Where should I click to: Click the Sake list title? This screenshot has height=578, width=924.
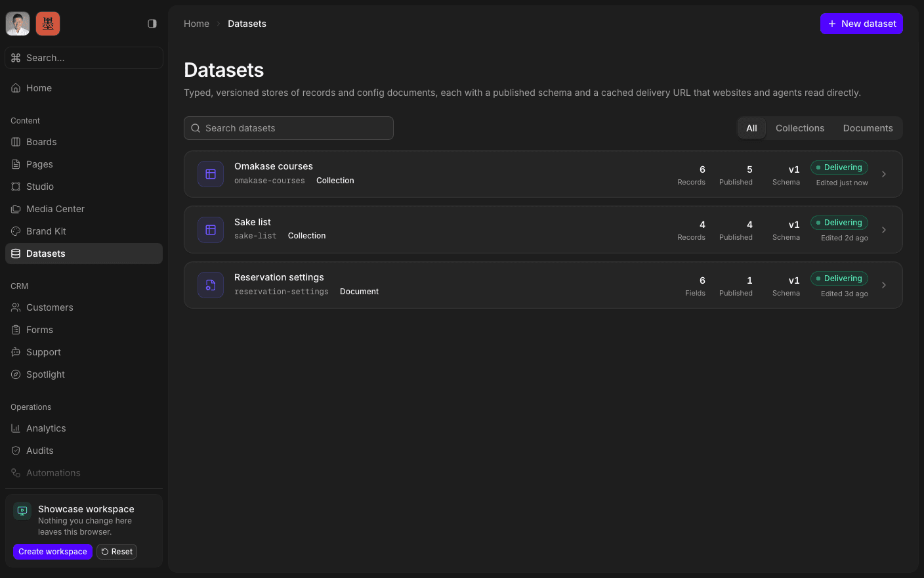tap(253, 222)
